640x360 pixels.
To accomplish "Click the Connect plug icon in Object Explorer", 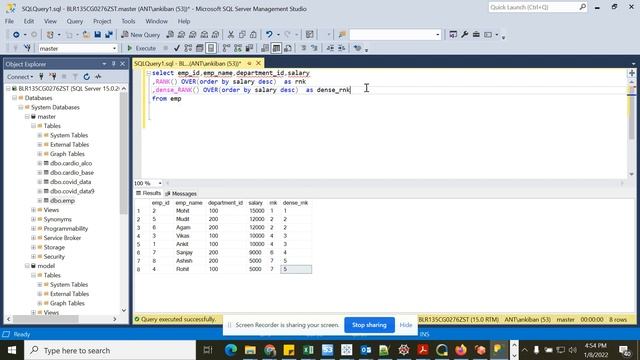I will [41, 76].
